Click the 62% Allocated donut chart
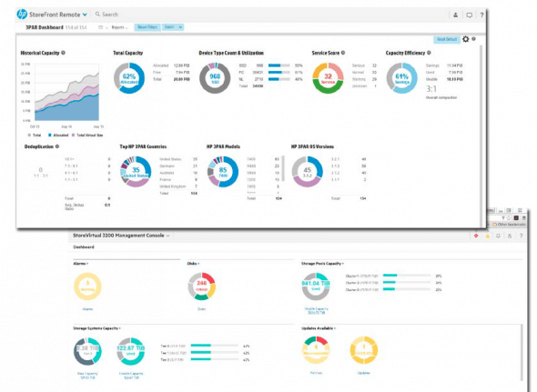The width and height of the screenshot is (537, 392). tap(129, 78)
